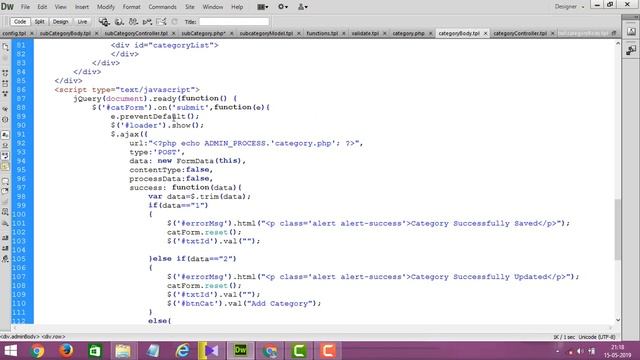Close the categoryBody.tpl tab
This screenshot has width=640, height=360.
pyautogui.click(x=485, y=33)
